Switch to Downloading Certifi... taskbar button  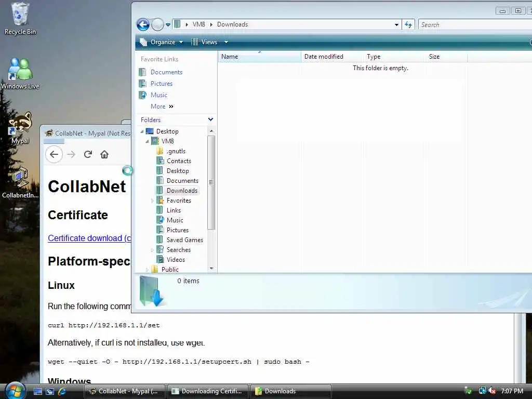coord(208,391)
